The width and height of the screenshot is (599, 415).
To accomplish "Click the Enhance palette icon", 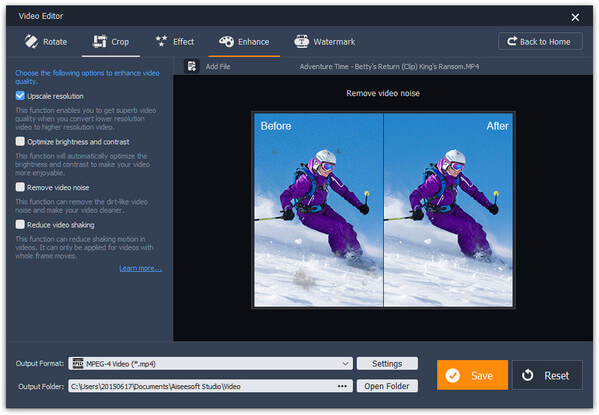I will click(x=226, y=41).
